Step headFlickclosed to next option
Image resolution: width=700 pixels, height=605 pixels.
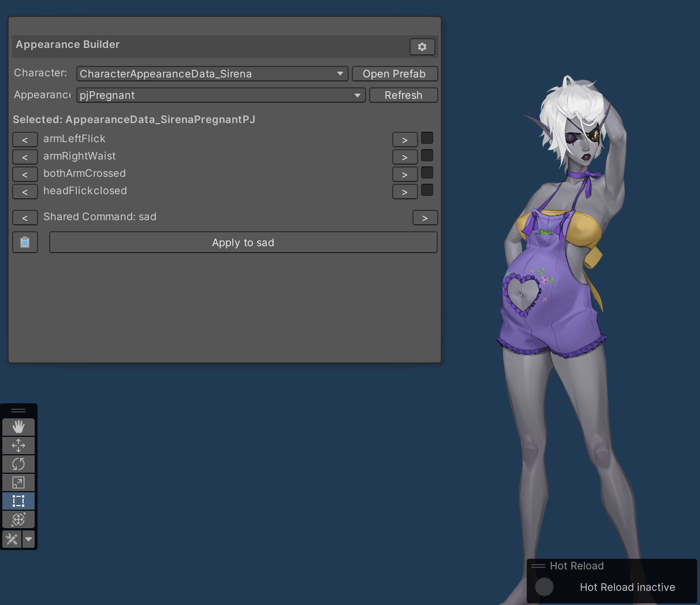(405, 192)
